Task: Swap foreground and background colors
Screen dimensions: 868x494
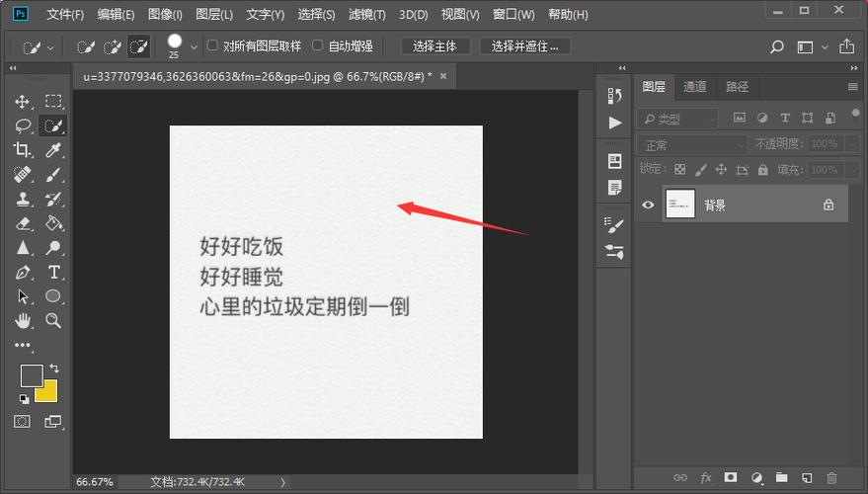Action: click(x=54, y=368)
